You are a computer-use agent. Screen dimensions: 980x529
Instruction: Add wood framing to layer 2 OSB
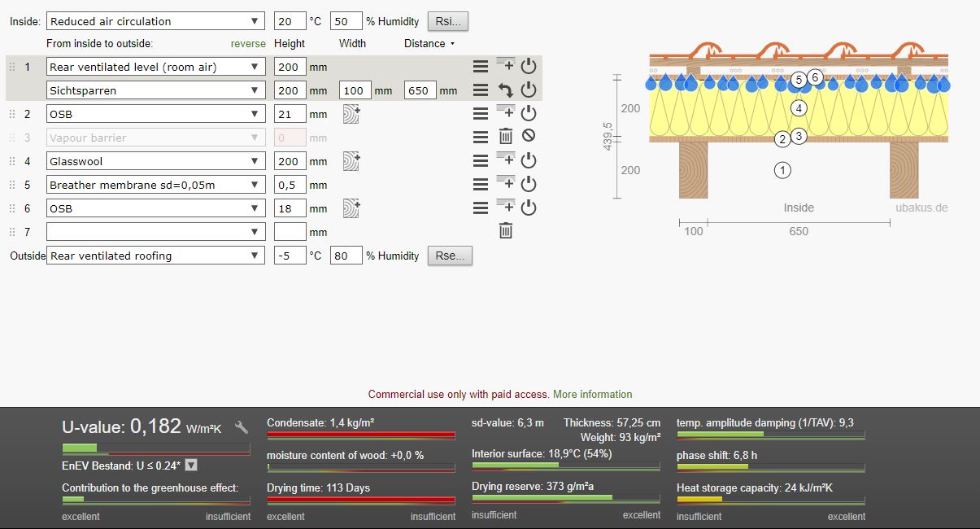(x=351, y=114)
